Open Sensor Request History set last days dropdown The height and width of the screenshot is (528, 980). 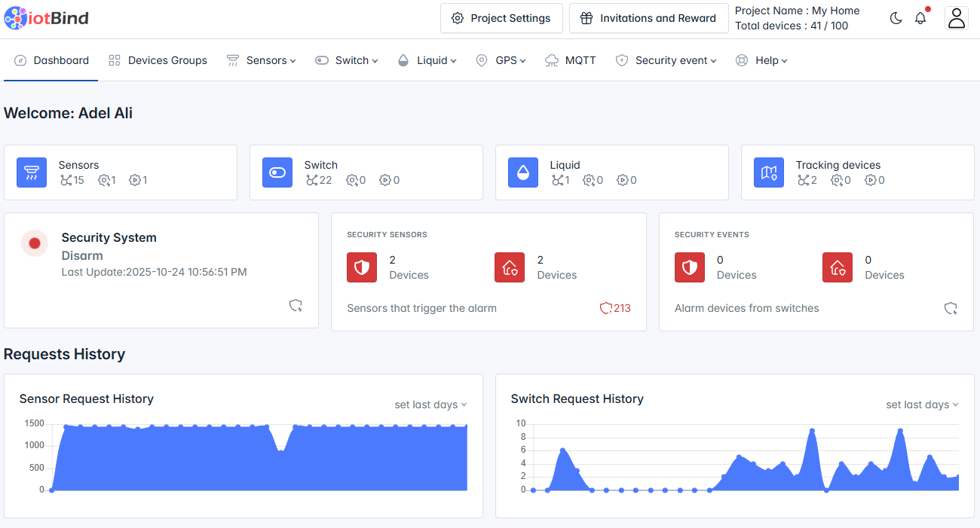coord(430,404)
